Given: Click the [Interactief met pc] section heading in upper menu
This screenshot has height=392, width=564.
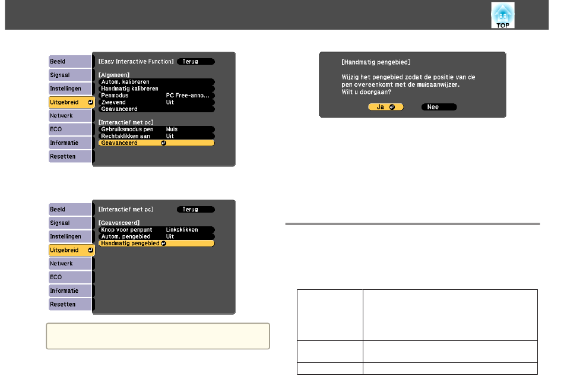Looking at the screenshot, I should [x=126, y=122].
